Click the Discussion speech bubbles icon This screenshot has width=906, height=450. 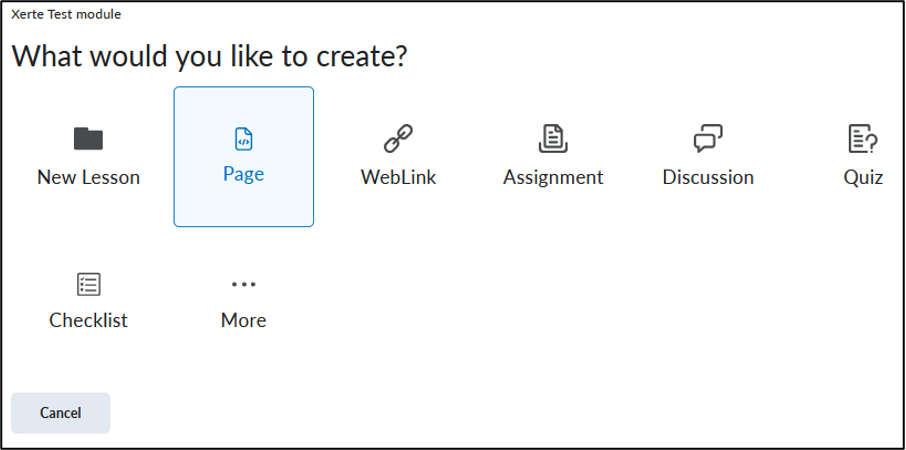click(708, 139)
